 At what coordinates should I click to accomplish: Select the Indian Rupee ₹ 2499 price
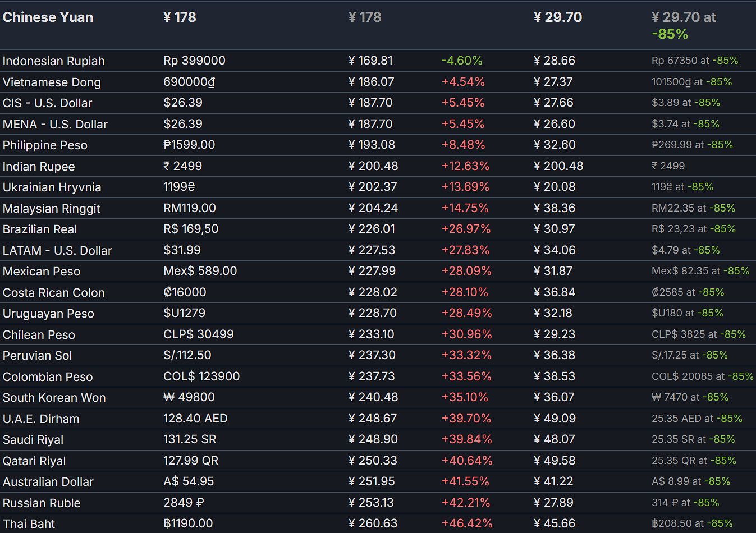point(182,166)
